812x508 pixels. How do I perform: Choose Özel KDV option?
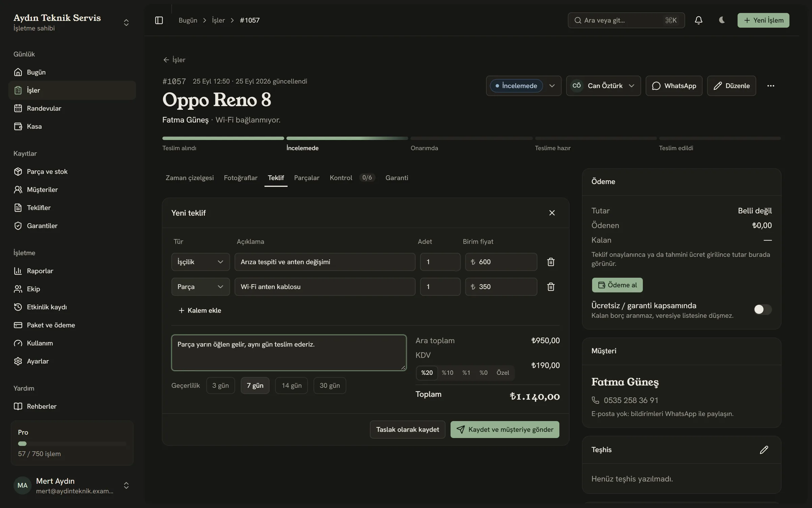click(502, 373)
